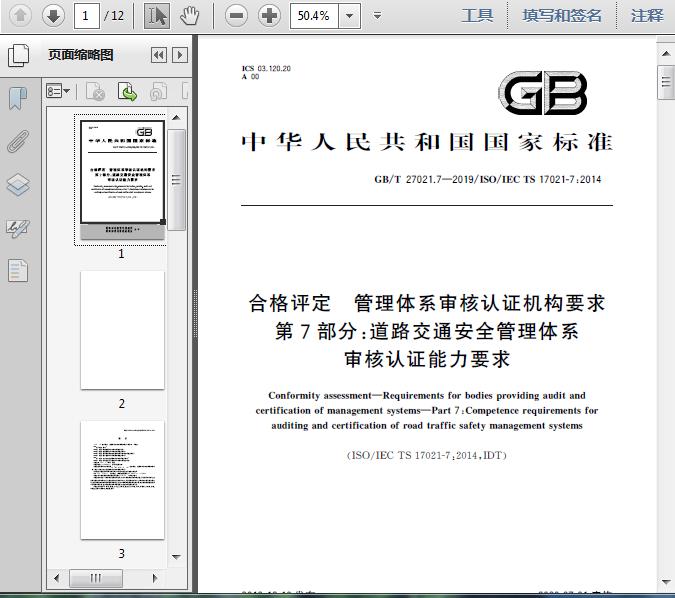Screen dimensions: 675x598
Task: Open the 注释 comments pane
Action: (x=647, y=16)
